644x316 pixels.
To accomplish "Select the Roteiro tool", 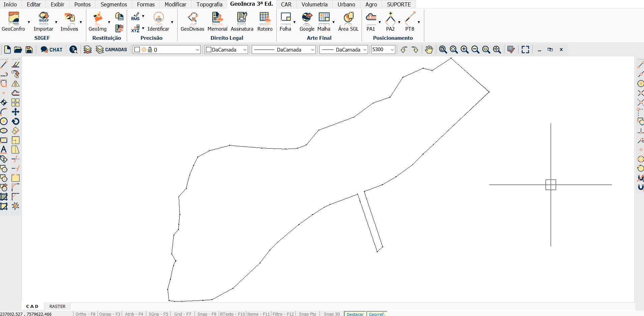I will pyautogui.click(x=265, y=22).
